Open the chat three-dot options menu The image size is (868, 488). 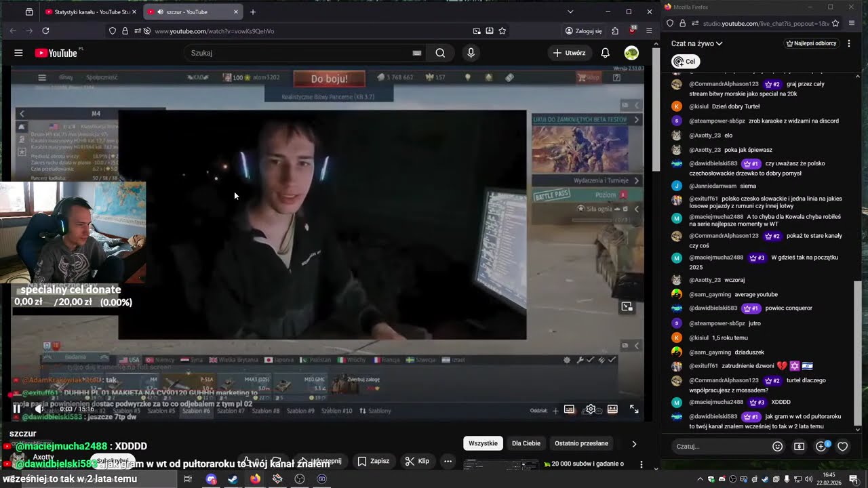click(850, 43)
